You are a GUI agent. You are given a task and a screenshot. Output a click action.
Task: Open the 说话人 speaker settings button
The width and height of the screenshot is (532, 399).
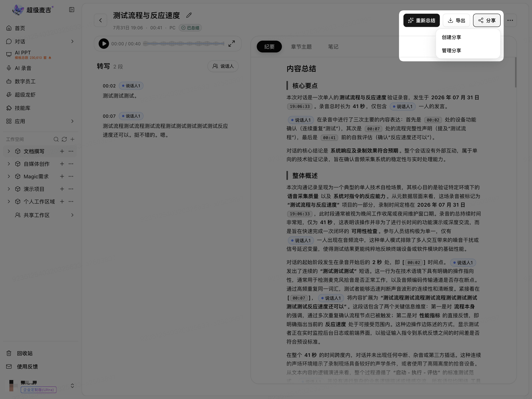[x=223, y=66]
